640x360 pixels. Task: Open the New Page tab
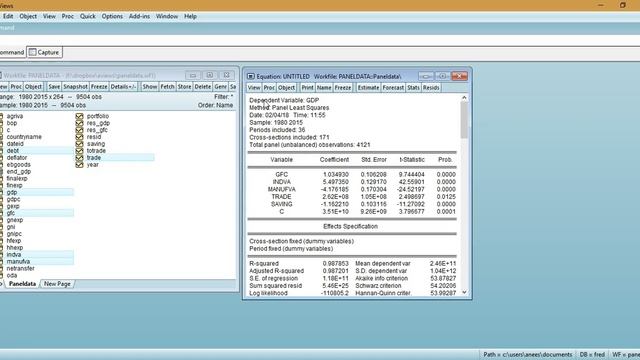pyautogui.click(x=57, y=284)
